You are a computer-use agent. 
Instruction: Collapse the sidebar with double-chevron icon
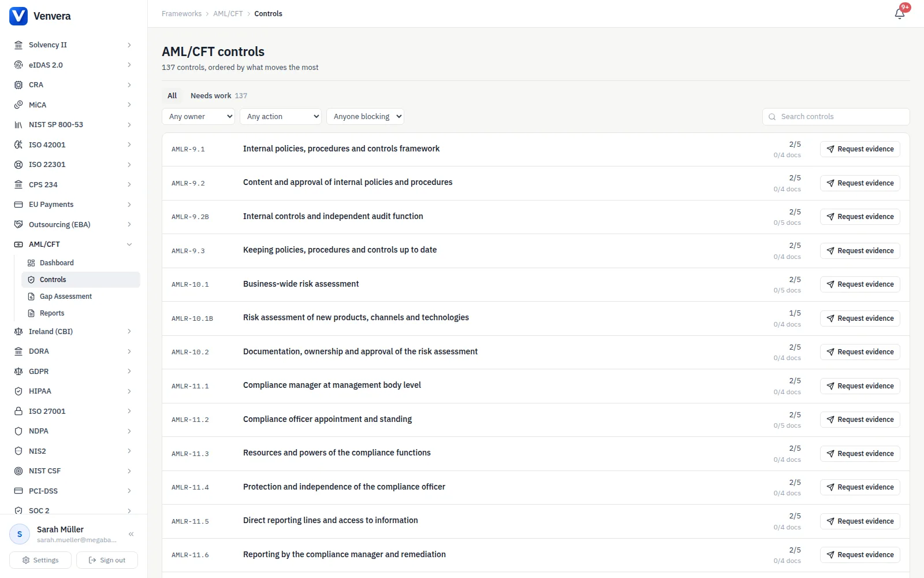131,534
